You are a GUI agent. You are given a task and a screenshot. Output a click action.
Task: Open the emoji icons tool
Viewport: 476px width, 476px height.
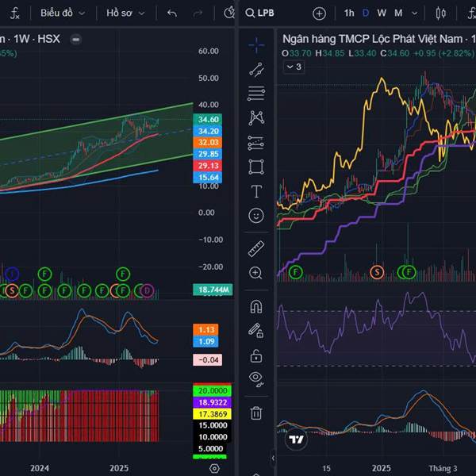256,216
